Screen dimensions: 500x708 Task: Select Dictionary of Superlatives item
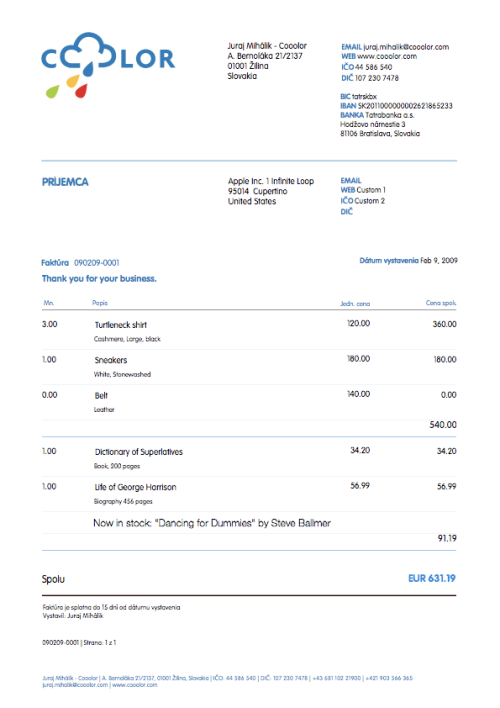click(x=249, y=458)
